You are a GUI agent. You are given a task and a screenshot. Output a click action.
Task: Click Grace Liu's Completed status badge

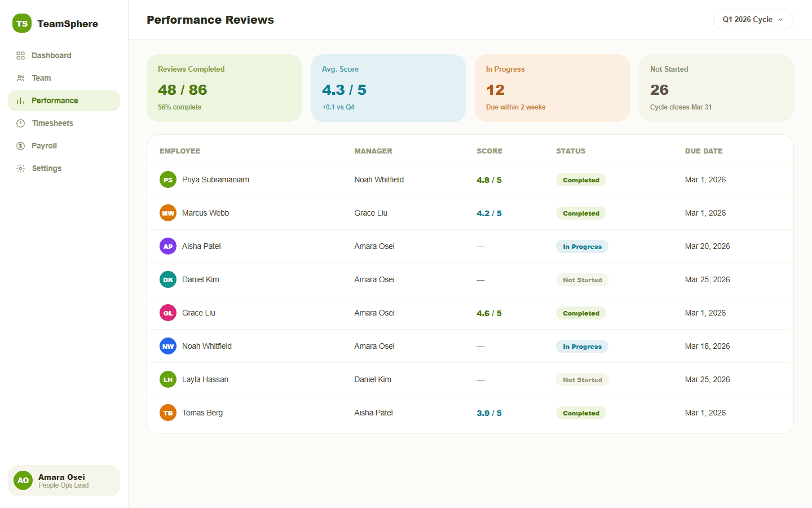[x=581, y=313]
